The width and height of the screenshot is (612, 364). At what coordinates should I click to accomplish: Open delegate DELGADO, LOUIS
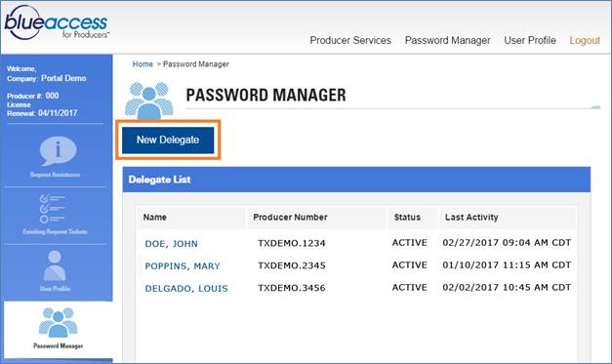[186, 288]
